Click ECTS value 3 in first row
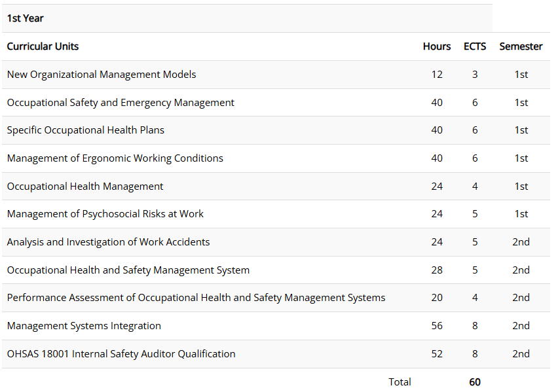Image resolution: width=560 pixels, height=392 pixels. 475,75
